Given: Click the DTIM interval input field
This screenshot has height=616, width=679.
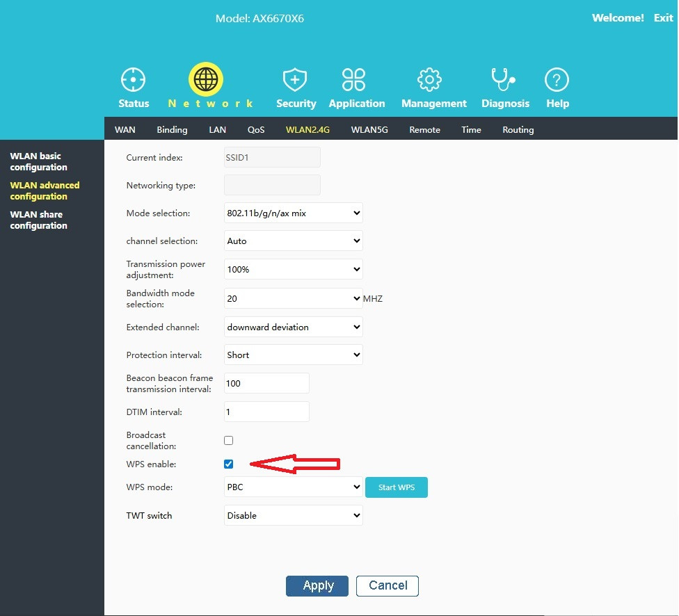Looking at the screenshot, I should pos(266,412).
